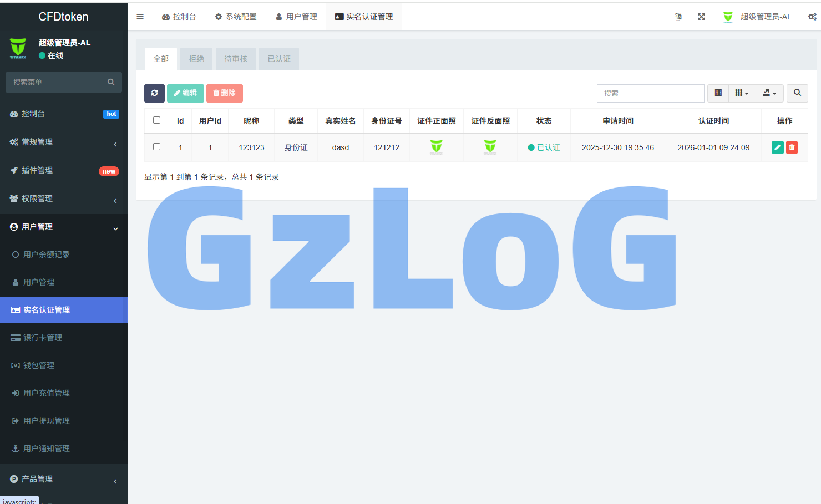
Task: Click the green edit row icon
Action: pyautogui.click(x=777, y=147)
